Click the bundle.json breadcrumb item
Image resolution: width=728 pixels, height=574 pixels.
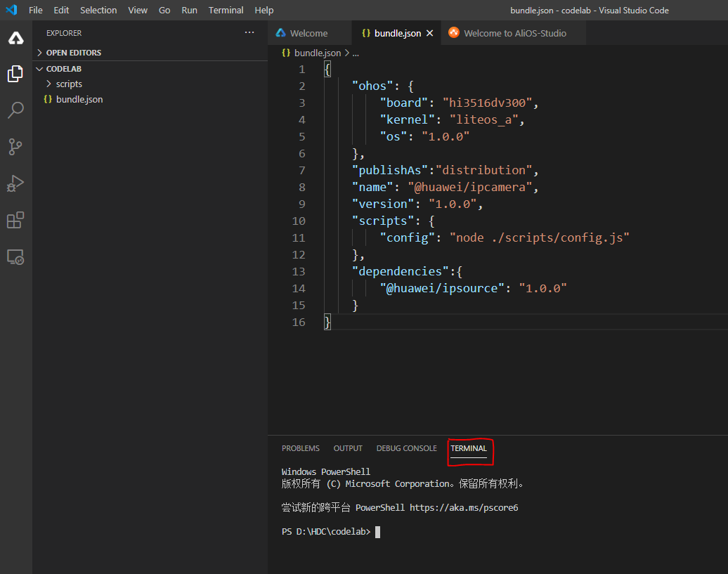coord(317,53)
